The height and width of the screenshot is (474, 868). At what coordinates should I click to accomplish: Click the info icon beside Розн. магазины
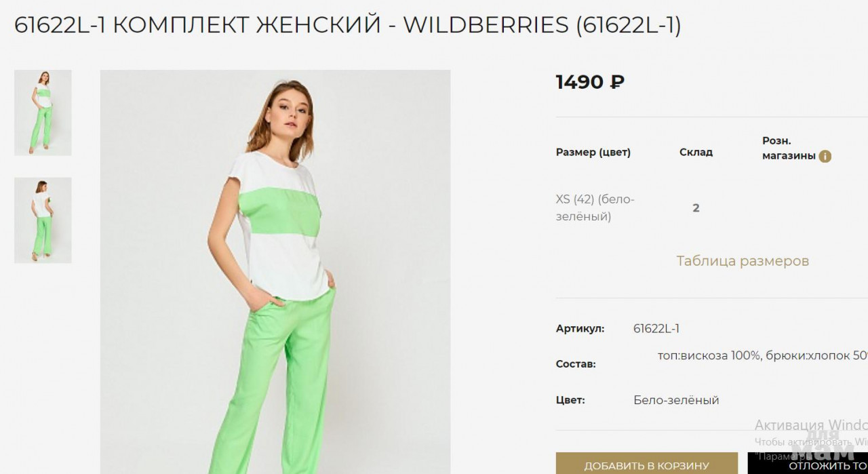[825, 157]
